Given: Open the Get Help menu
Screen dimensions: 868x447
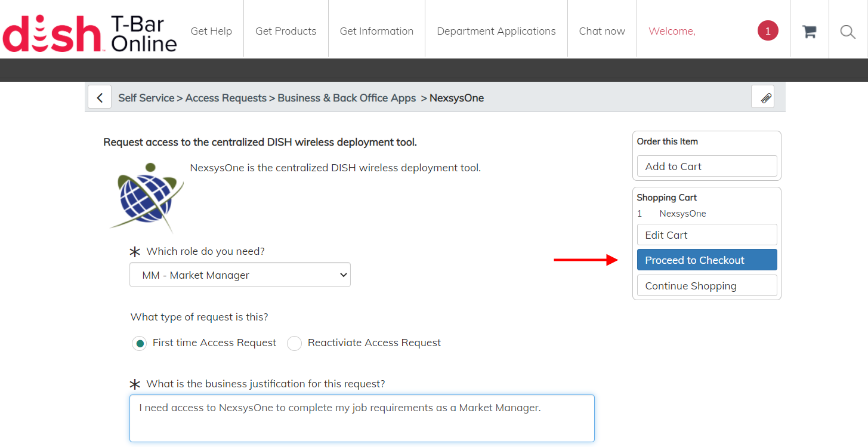Looking at the screenshot, I should (211, 31).
